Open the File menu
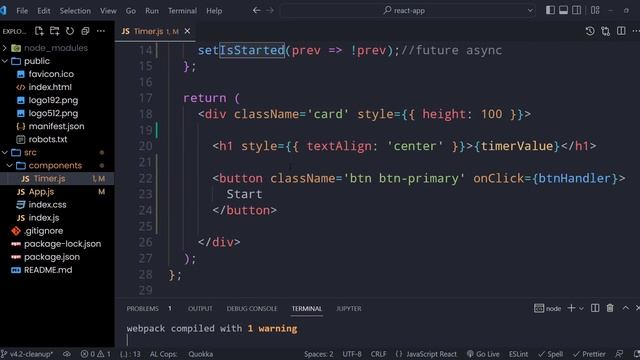The image size is (640, 360). point(22,11)
